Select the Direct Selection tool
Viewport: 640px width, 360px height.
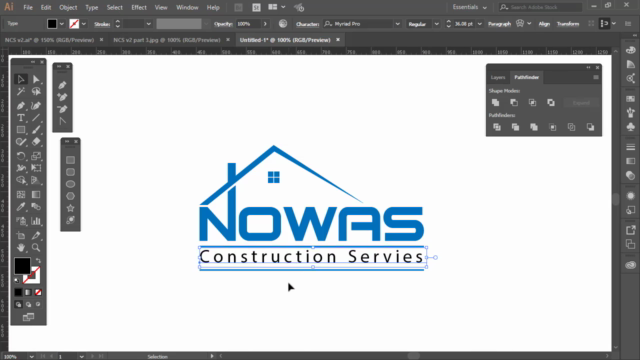(x=36, y=79)
